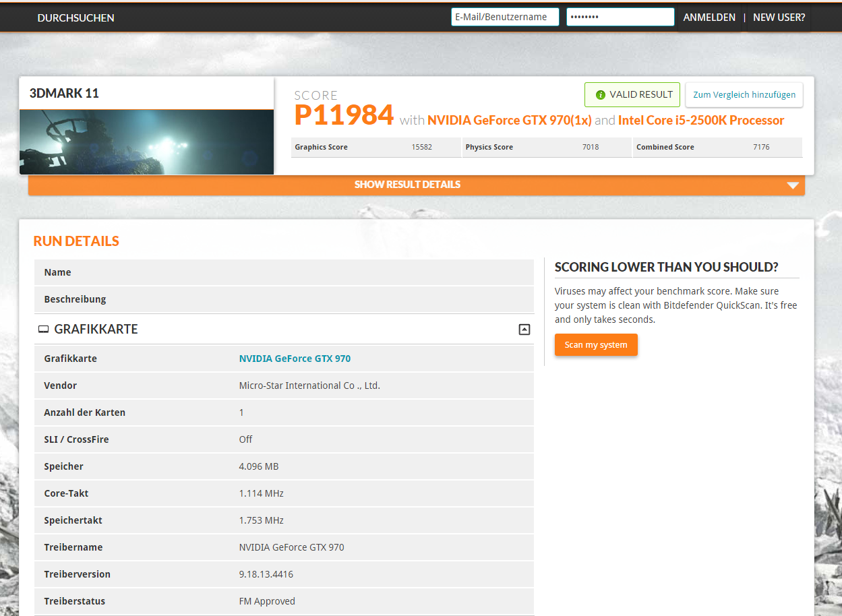Click the Vendor value Micro-Star International

pos(309,386)
